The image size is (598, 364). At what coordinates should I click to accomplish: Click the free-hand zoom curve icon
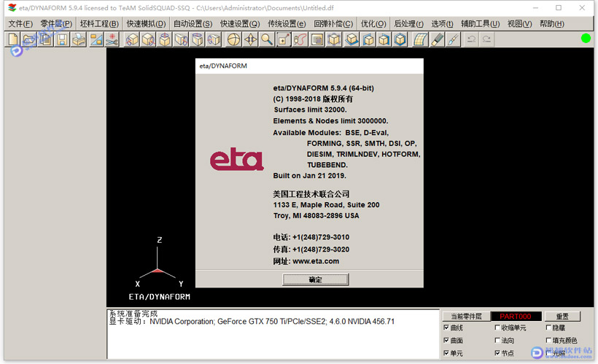300,39
